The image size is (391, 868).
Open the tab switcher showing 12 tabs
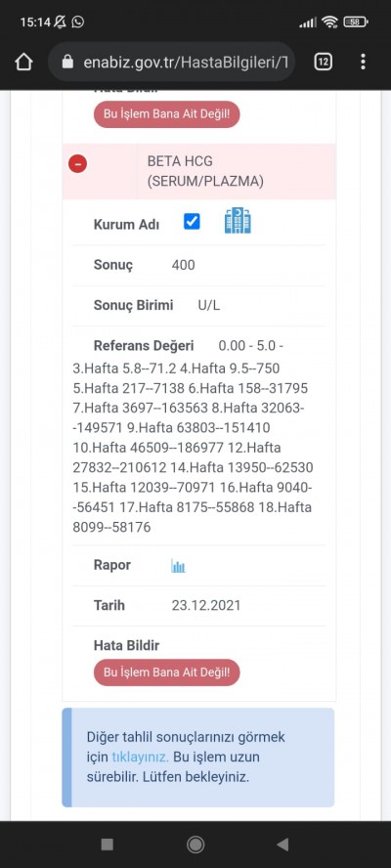(323, 62)
